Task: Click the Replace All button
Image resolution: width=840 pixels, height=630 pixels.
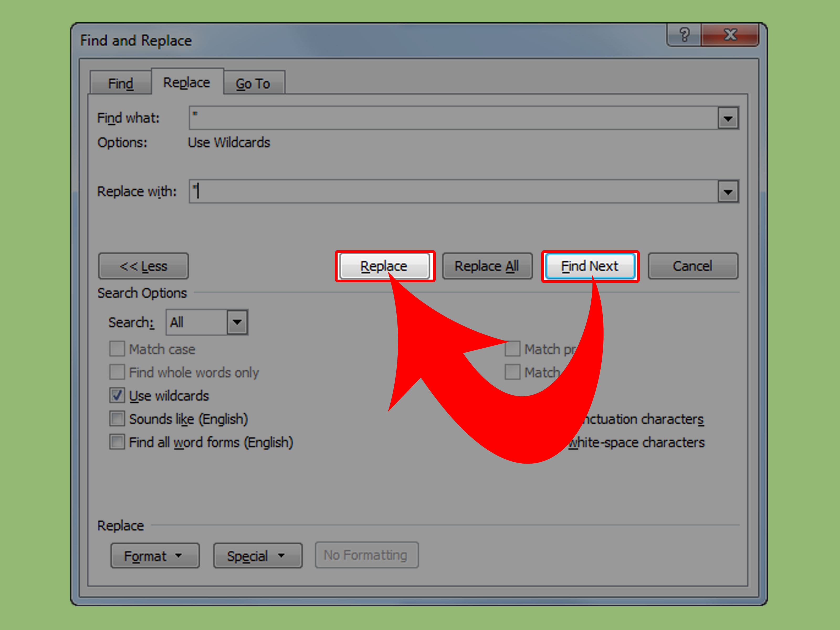Action: point(487,266)
